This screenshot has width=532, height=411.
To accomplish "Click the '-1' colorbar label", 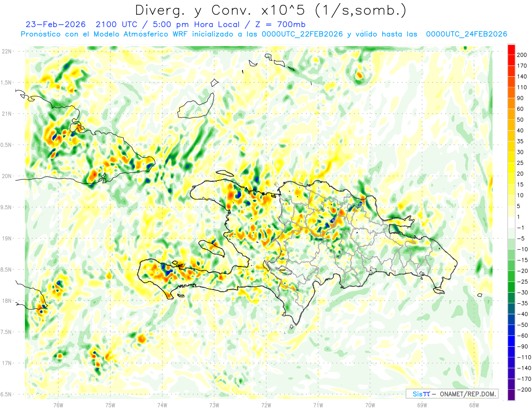I will (x=520, y=227).
